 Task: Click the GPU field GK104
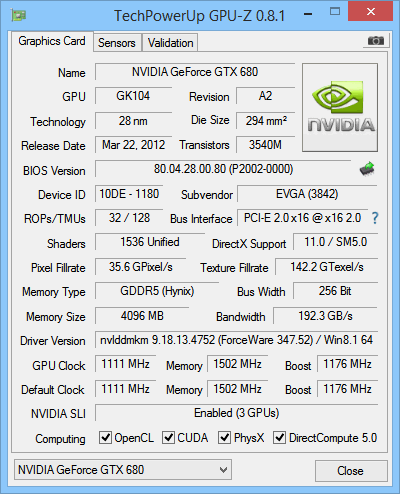click(133, 96)
